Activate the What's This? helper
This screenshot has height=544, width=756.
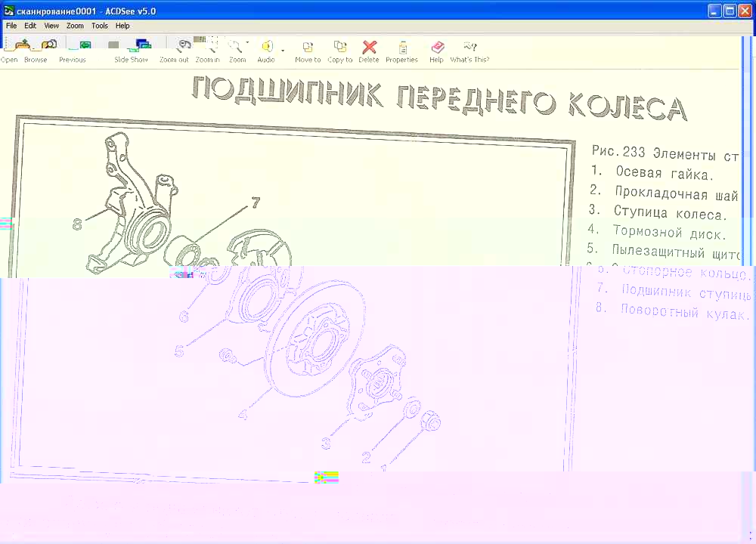[x=469, y=51]
